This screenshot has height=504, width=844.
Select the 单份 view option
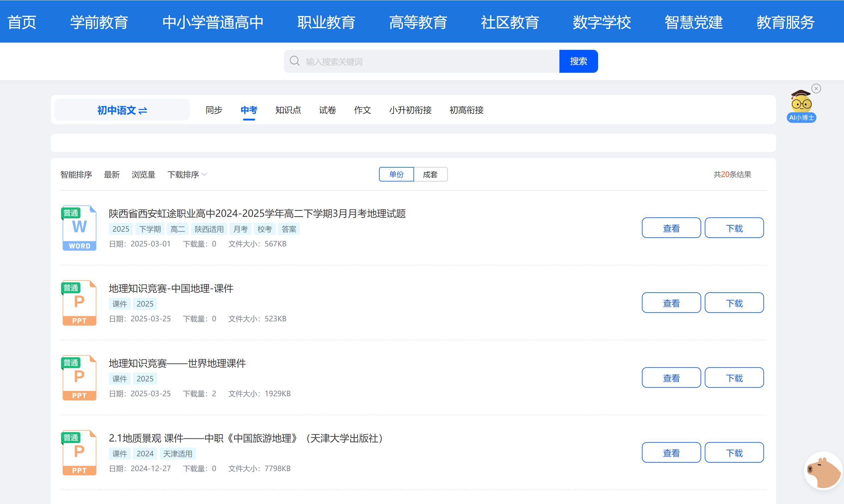pyautogui.click(x=396, y=174)
